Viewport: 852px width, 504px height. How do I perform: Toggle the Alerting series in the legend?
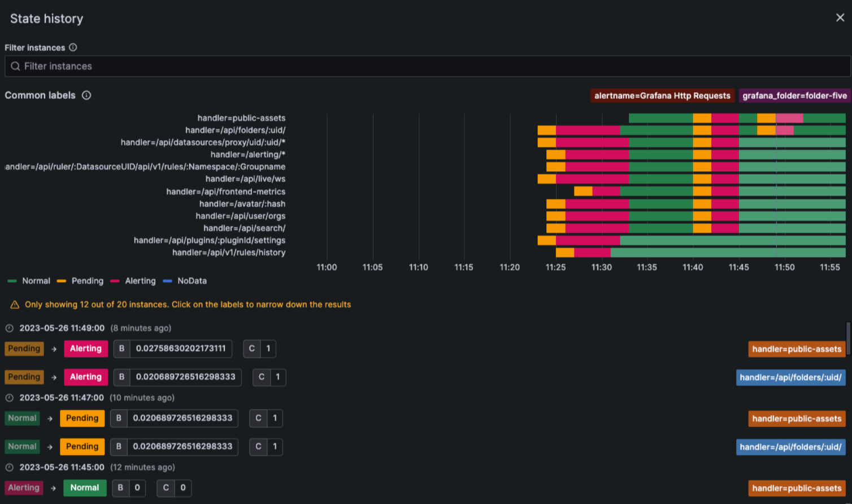point(133,281)
